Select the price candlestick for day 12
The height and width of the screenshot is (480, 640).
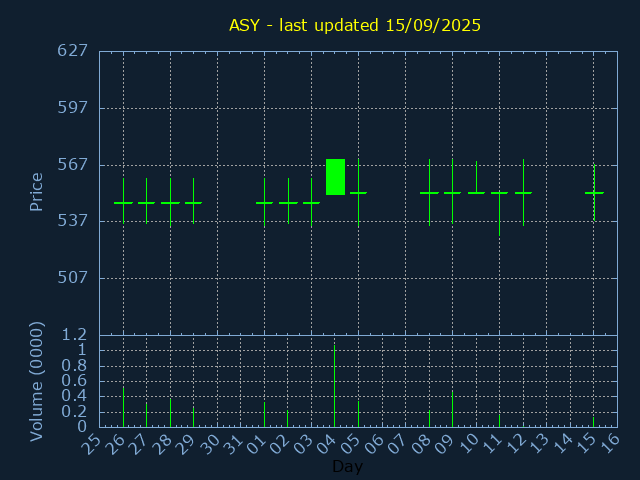pos(523,192)
